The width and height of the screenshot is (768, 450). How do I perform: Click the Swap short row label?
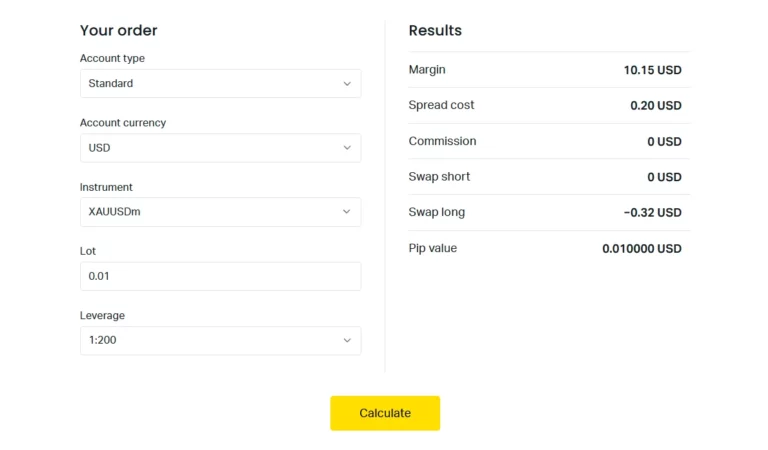(x=439, y=177)
